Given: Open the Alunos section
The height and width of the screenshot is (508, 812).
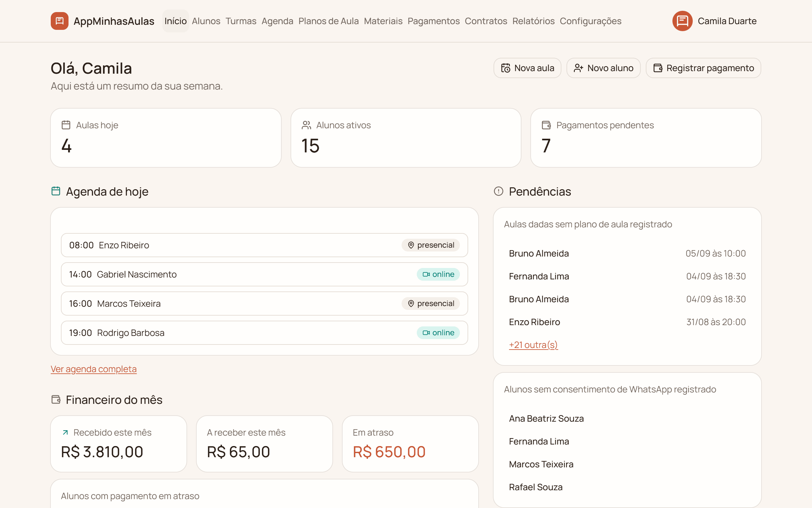Looking at the screenshot, I should (x=206, y=21).
